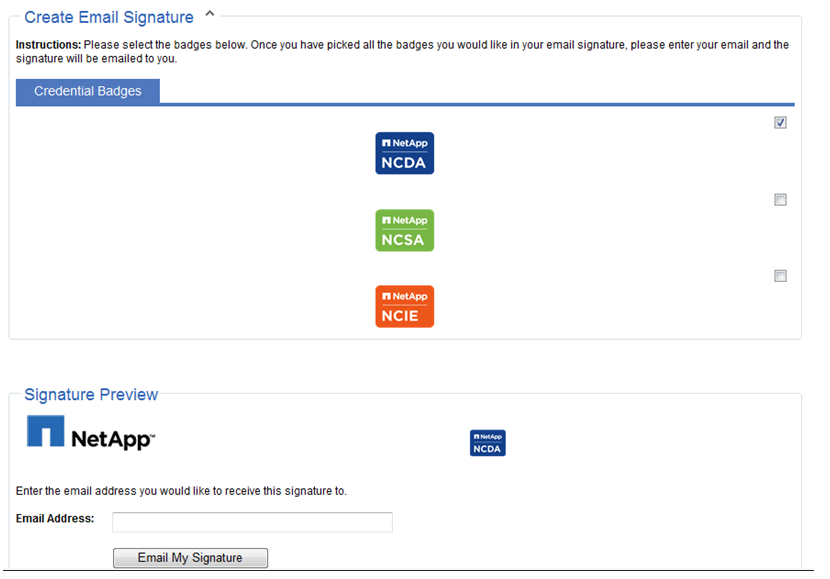Enable the NCIE badge checkbox

click(780, 276)
